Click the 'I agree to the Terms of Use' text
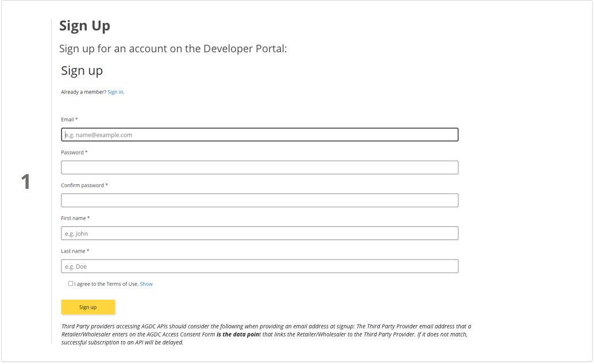 106,284
